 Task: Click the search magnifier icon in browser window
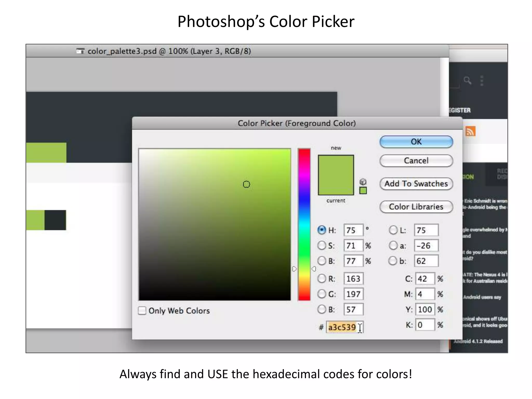pyautogui.click(x=468, y=81)
